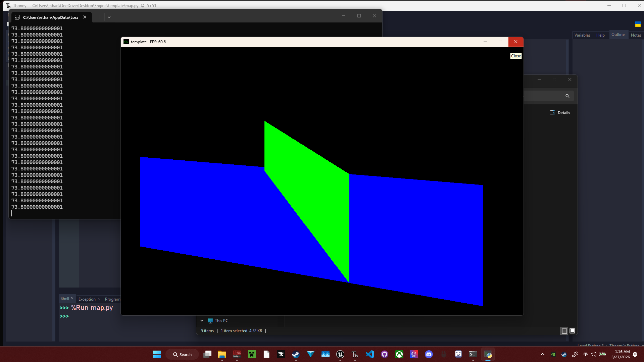Select the Program tab in Thonny

(x=112, y=299)
